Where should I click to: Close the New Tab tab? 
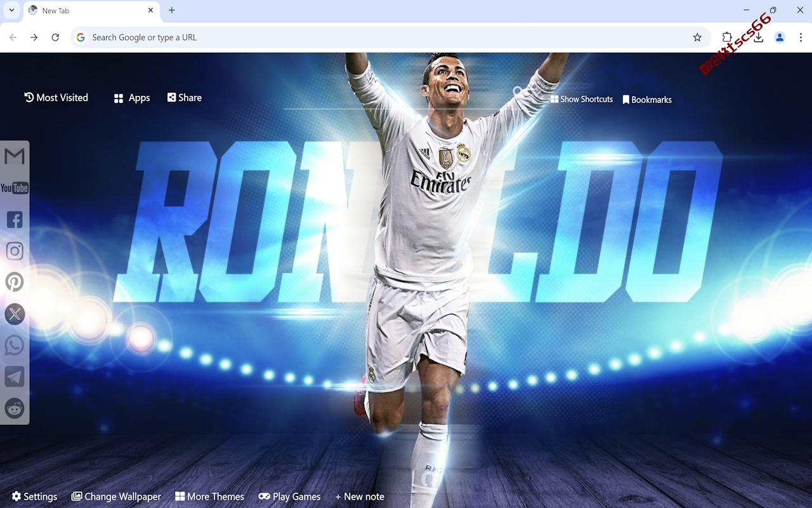tap(150, 10)
